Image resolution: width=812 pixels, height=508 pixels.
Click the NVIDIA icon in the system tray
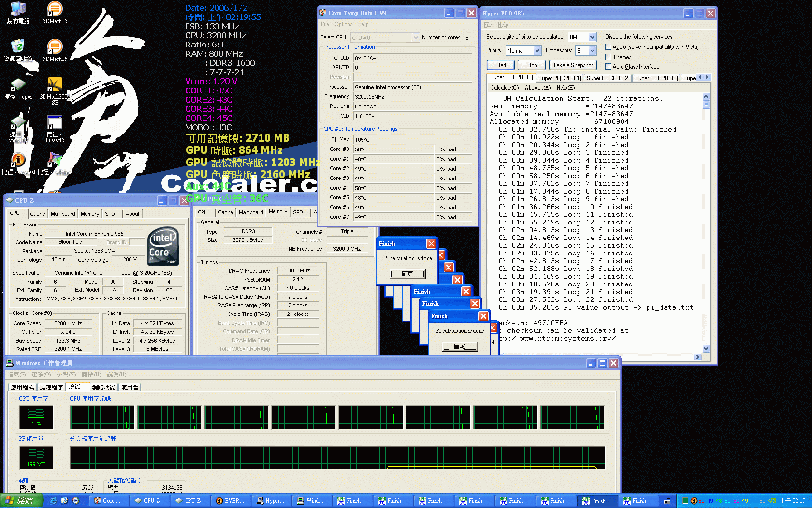[x=772, y=501]
